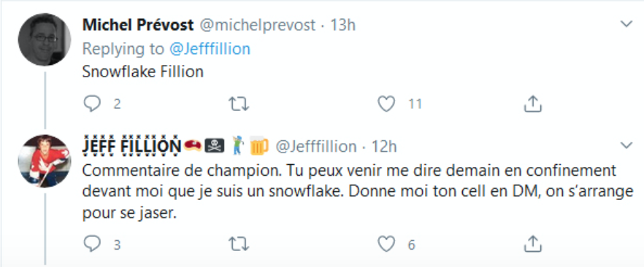Like Michel Prévost's tweet with 11 likes
644x267 pixels.
pyautogui.click(x=386, y=104)
